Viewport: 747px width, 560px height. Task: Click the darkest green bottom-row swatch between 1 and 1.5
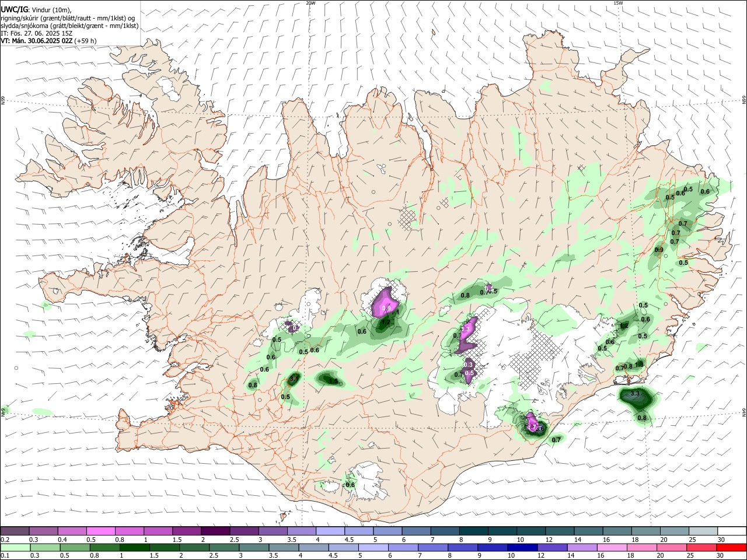(x=134, y=547)
